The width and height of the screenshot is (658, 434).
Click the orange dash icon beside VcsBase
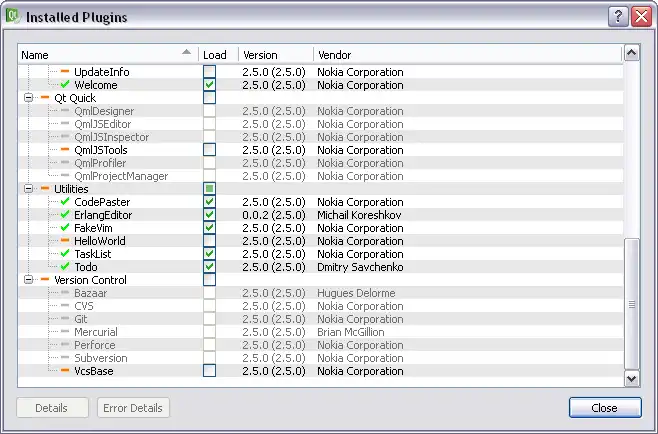pos(65,371)
